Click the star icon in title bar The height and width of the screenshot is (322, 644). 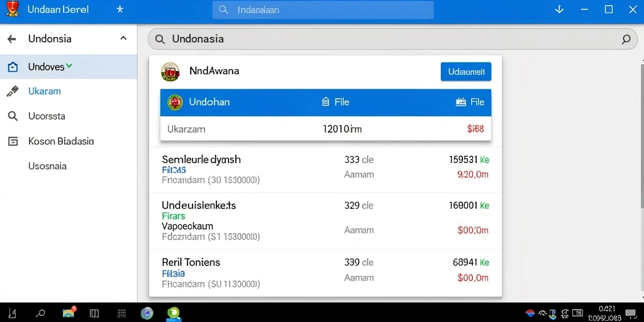click(x=120, y=9)
